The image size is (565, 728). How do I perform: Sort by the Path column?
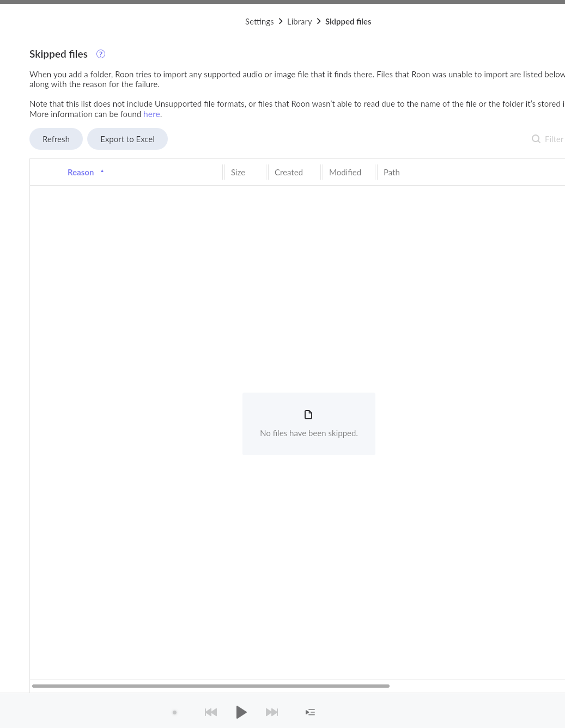pos(392,173)
